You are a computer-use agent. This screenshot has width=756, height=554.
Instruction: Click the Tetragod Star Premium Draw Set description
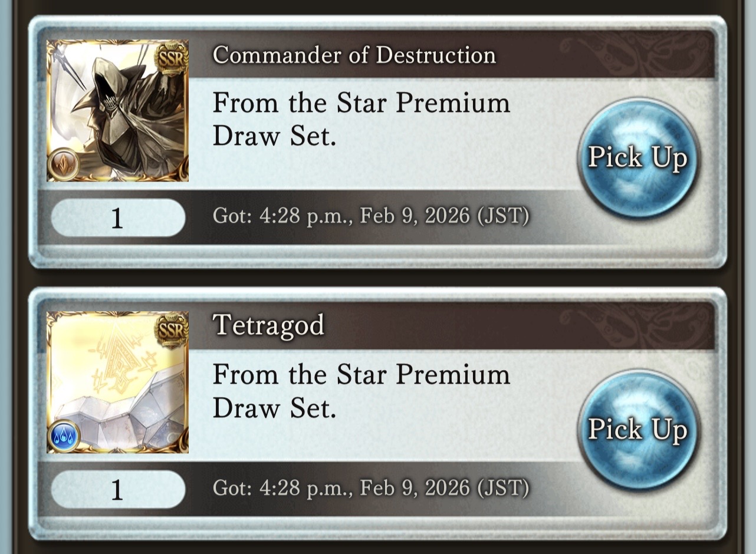coord(361,391)
